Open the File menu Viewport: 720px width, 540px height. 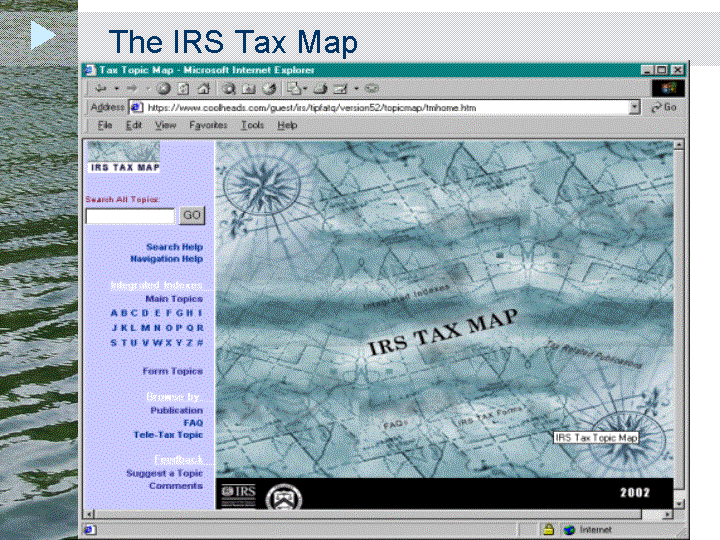point(105,125)
